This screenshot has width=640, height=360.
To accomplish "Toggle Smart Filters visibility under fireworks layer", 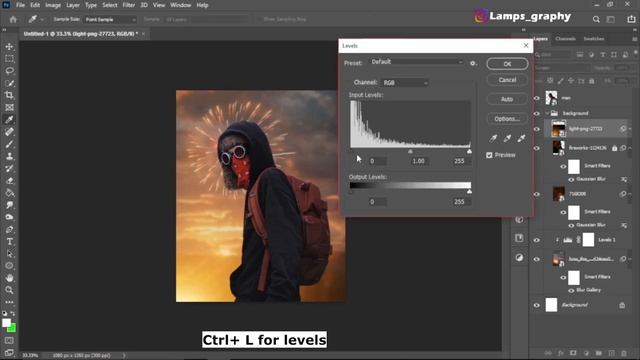I will tap(563, 166).
